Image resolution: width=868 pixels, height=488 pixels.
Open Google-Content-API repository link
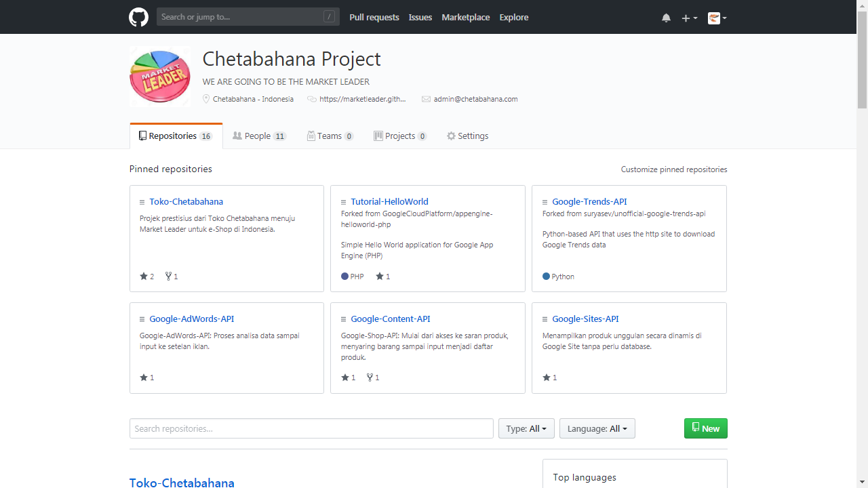pyautogui.click(x=391, y=319)
